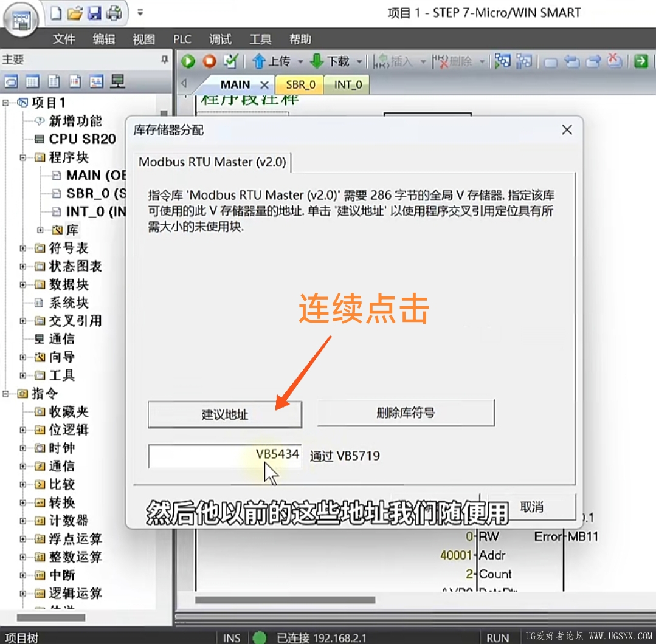Open the 工具 menu

point(260,39)
